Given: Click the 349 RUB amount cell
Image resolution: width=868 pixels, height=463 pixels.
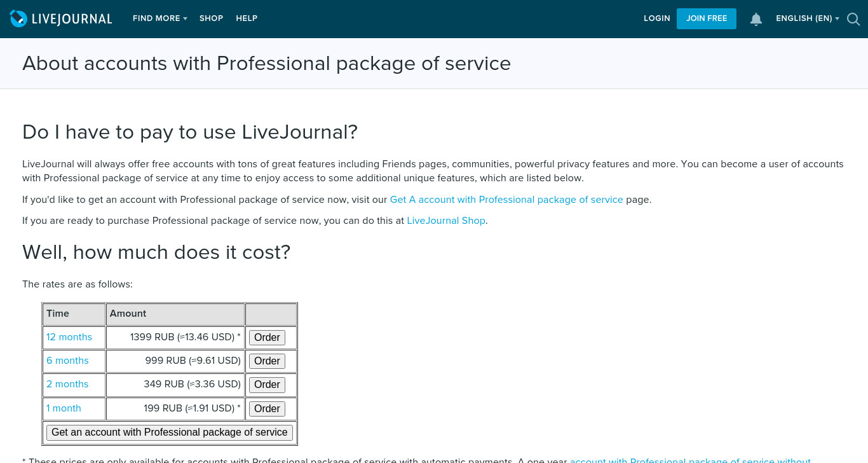Looking at the screenshot, I should tap(175, 384).
